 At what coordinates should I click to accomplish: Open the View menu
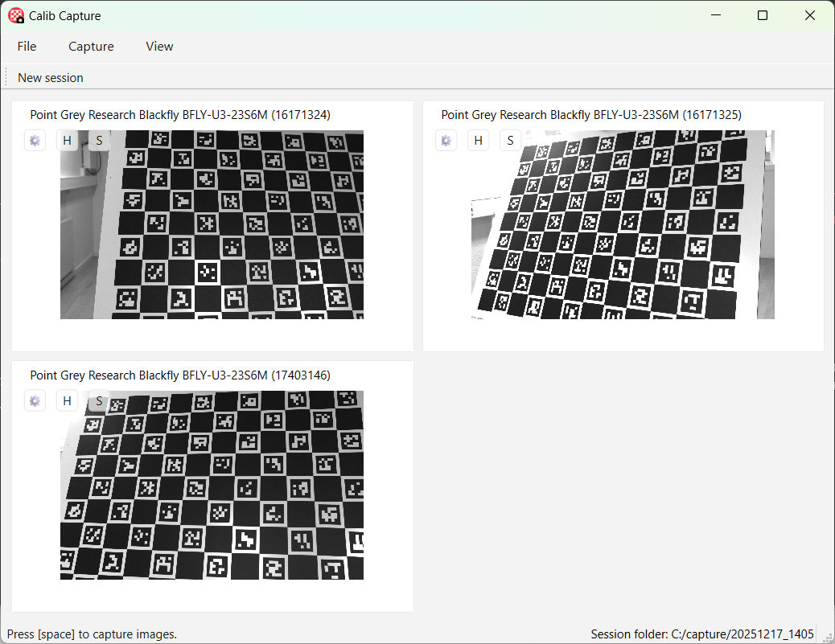coord(159,47)
